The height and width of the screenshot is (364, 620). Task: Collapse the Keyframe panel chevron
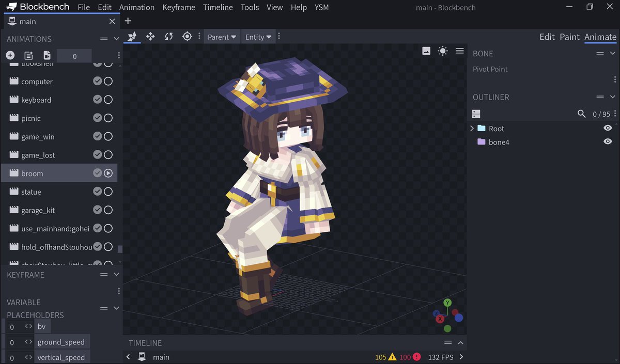(116, 275)
